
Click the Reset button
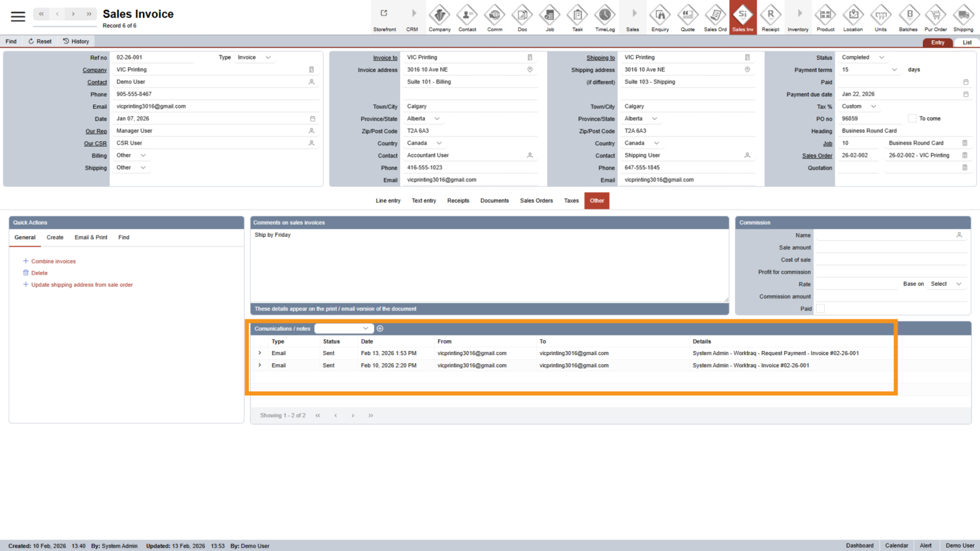(40, 41)
